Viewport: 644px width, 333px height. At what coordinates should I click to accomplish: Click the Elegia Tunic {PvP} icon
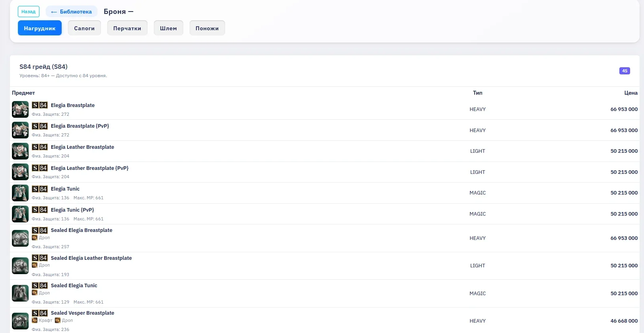tap(20, 214)
